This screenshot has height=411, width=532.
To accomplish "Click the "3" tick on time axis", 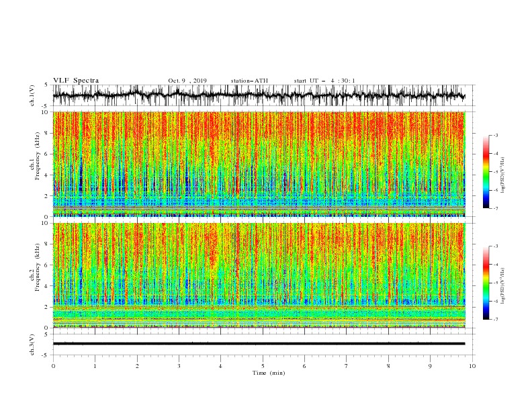I will click(179, 366).
